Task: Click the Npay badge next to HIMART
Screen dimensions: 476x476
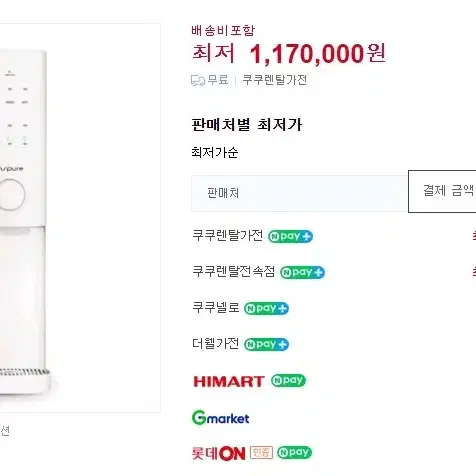Action: click(288, 380)
